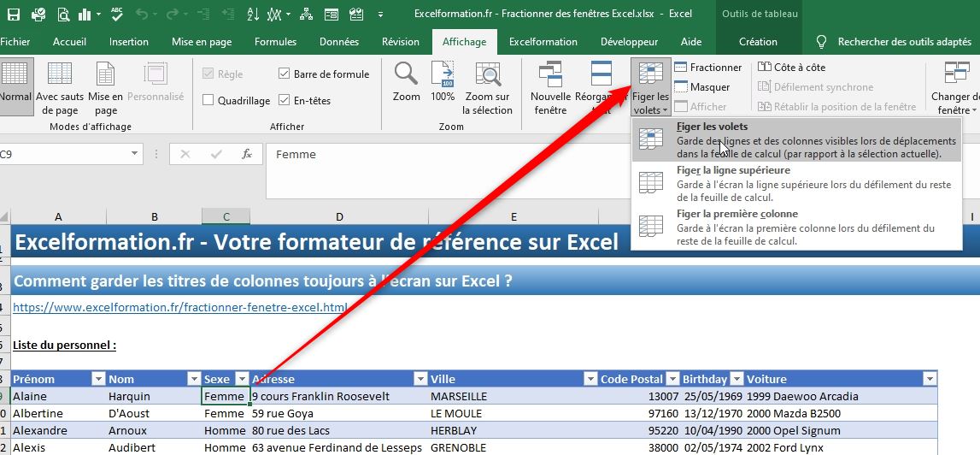Switch to the Accueil tab

(x=69, y=42)
